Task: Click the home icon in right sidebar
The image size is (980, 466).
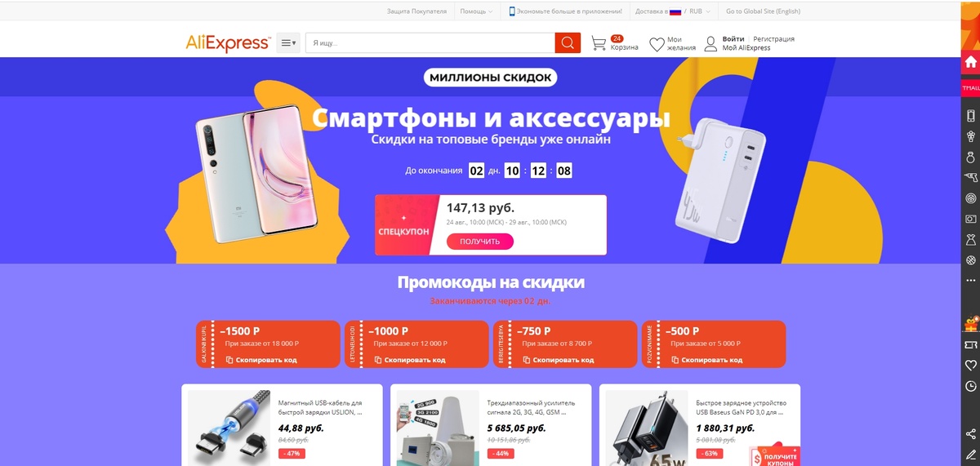Action: (x=970, y=62)
